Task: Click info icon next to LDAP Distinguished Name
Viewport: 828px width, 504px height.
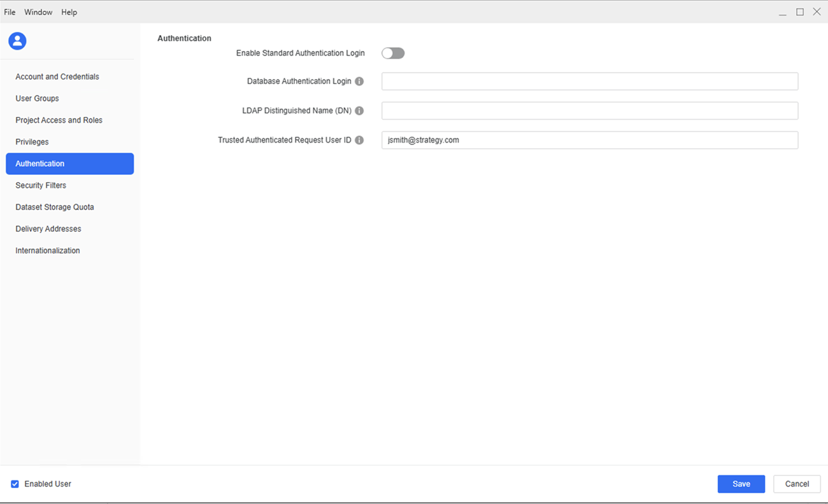Action: 359,111
